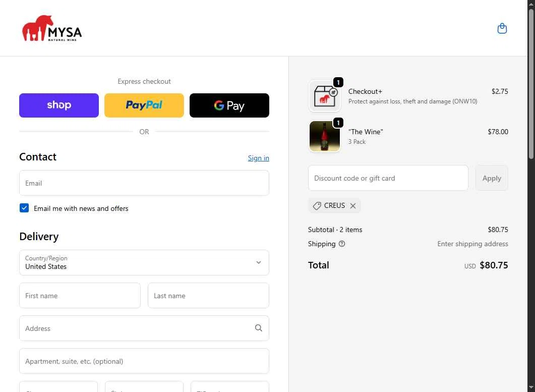This screenshot has height=392, width=535.
Task: Pay with Google Pay button
Action: (x=229, y=105)
